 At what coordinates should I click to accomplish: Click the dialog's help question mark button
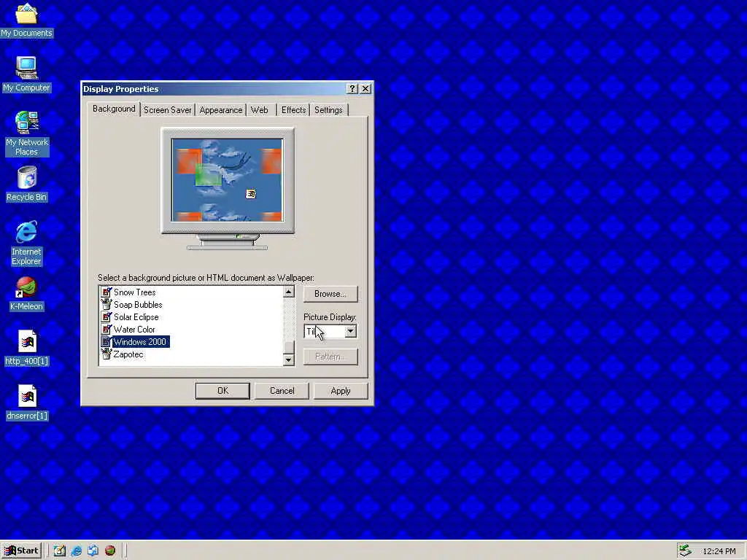coord(352,88)
